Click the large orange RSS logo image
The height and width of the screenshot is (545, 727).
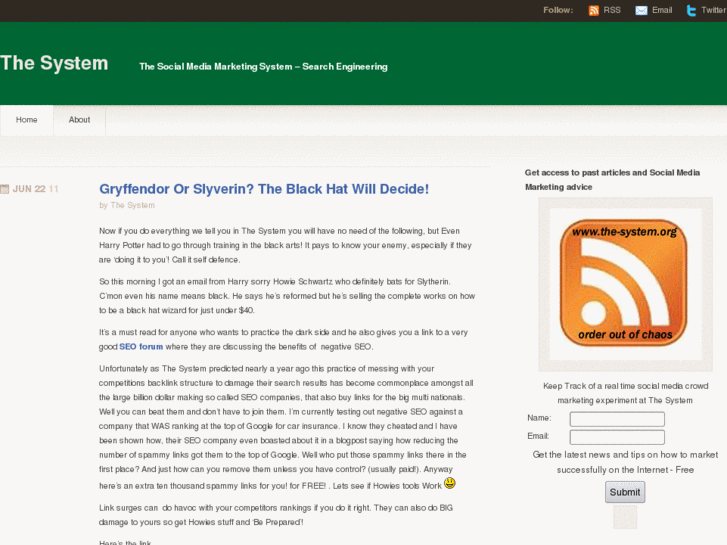pos(625,283)
